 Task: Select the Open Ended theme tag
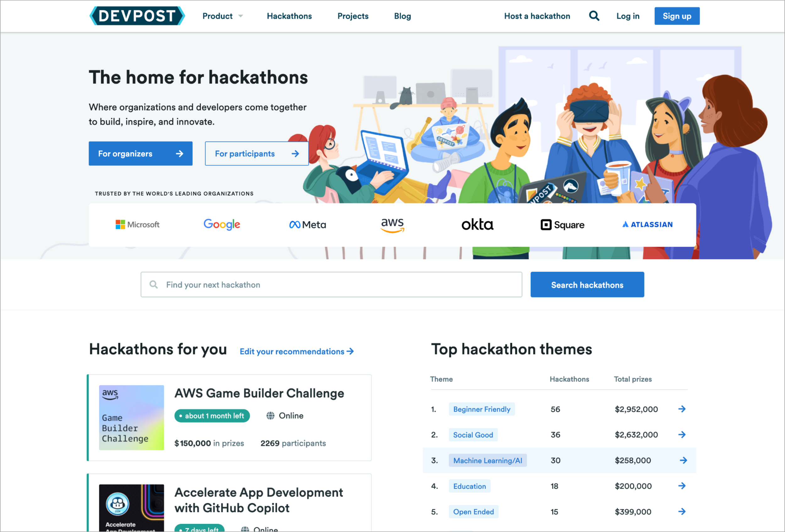coord(474,512)
